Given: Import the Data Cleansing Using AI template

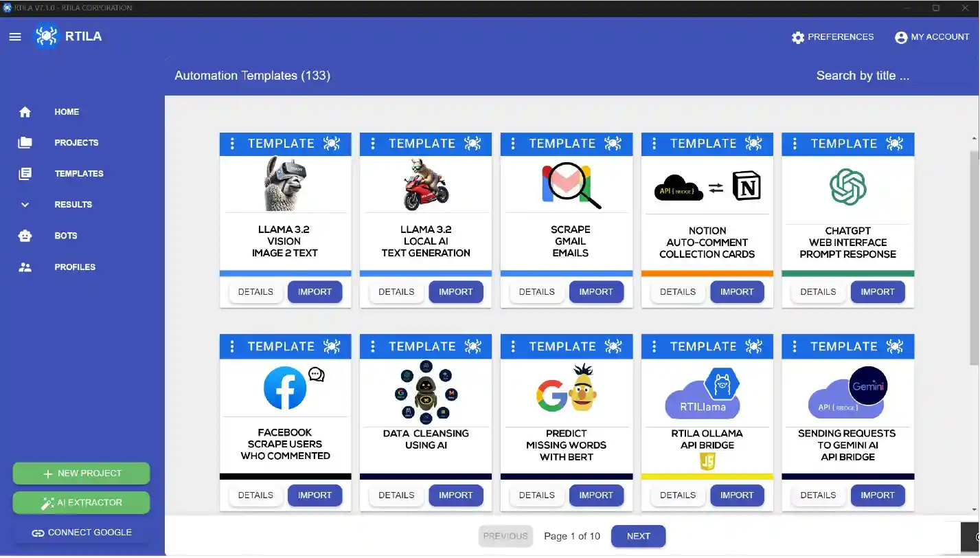Looking at the screenshot, I should coord(456,495).
